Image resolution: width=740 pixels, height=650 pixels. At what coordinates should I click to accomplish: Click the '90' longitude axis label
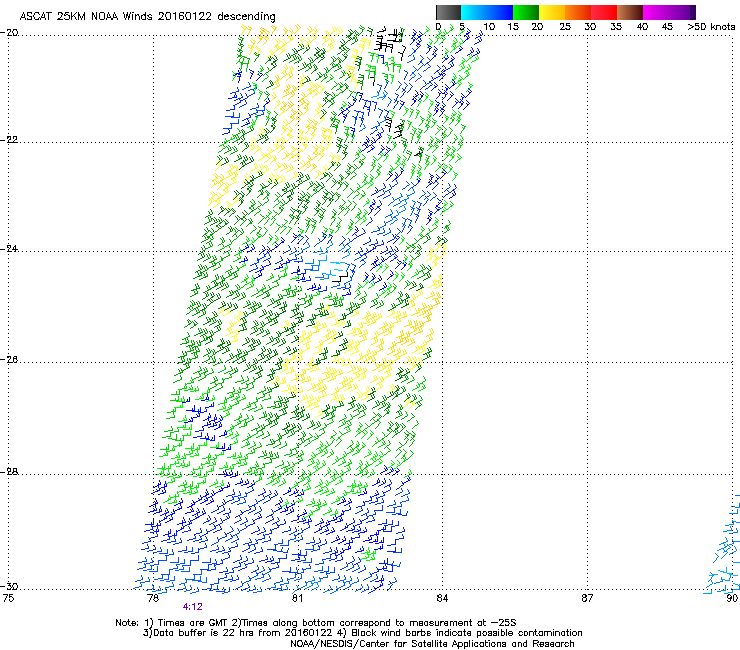click(x=732, y=598)
